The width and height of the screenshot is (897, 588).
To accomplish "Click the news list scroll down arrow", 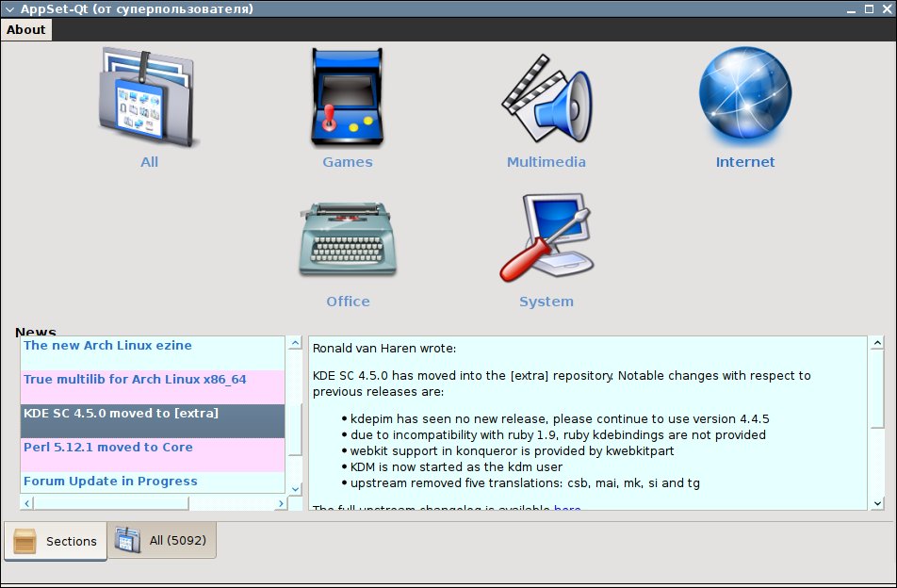I will tap(295, 489).
